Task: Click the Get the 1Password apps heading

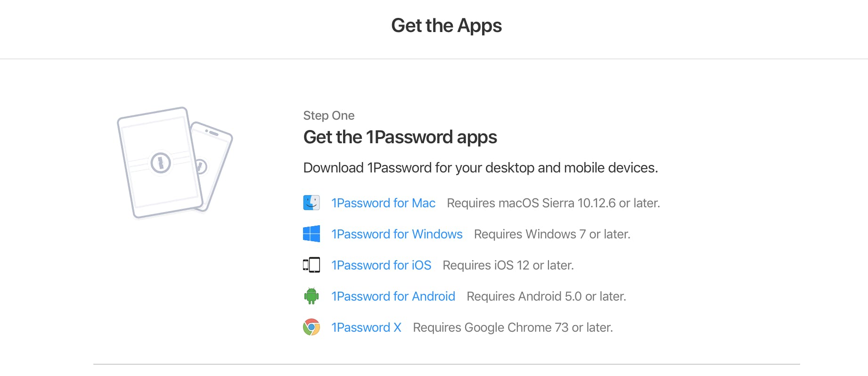Action: 400,137
